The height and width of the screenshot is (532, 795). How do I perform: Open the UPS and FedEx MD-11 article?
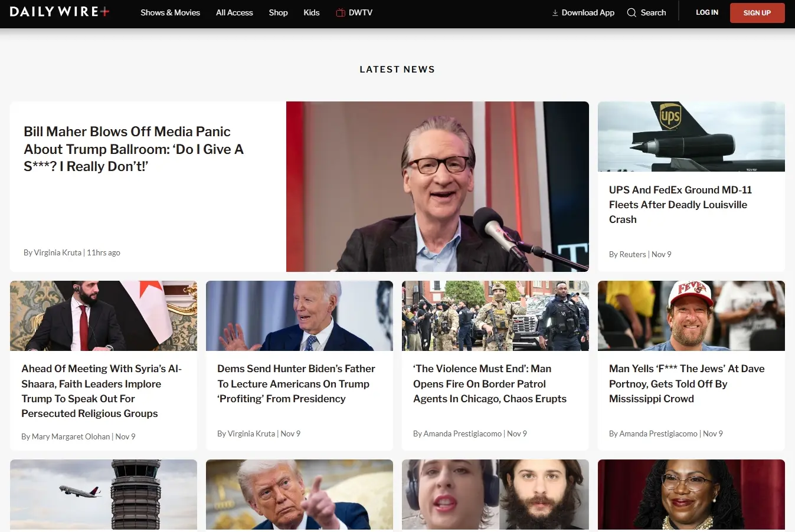click(x=680, y=205)
